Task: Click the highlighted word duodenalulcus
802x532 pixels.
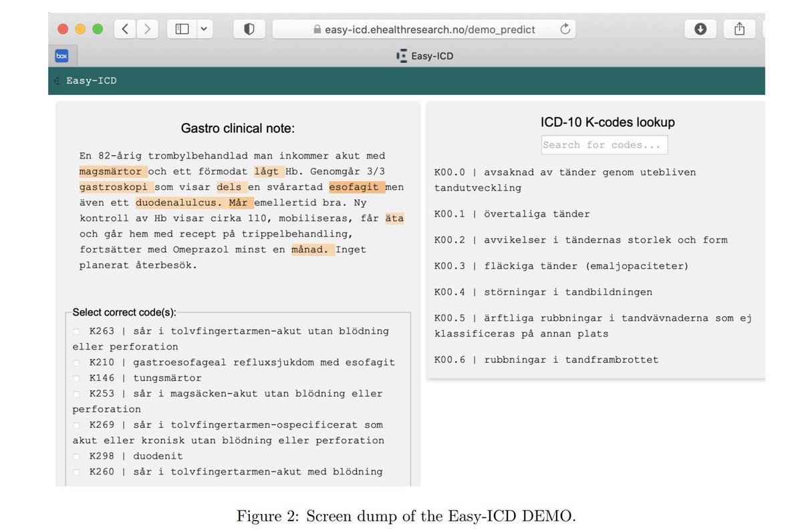Action: [x=179, y=203]
